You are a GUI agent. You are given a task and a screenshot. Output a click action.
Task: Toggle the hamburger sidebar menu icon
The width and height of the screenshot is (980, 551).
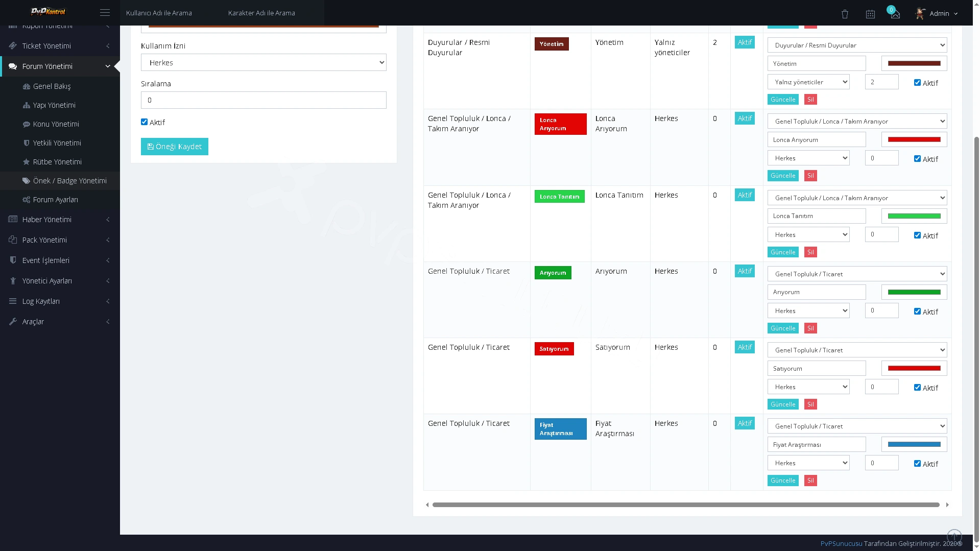click(105, 13)
